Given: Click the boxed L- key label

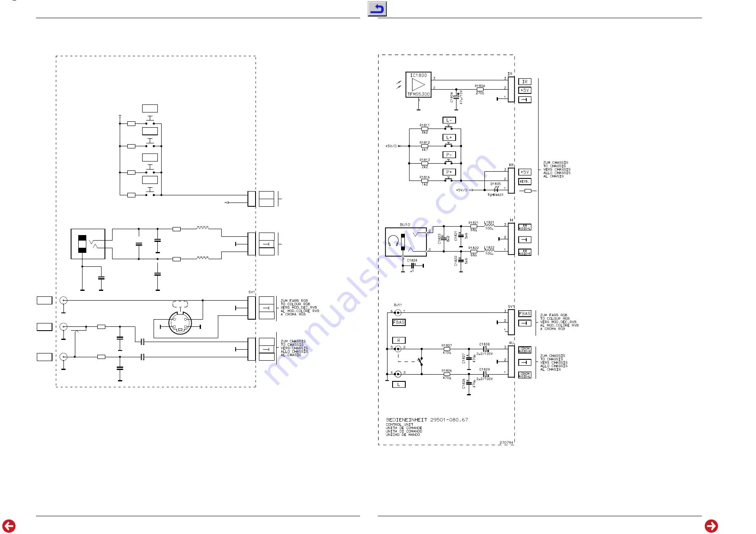Looking at the screenshot, I should pos(449,120).
